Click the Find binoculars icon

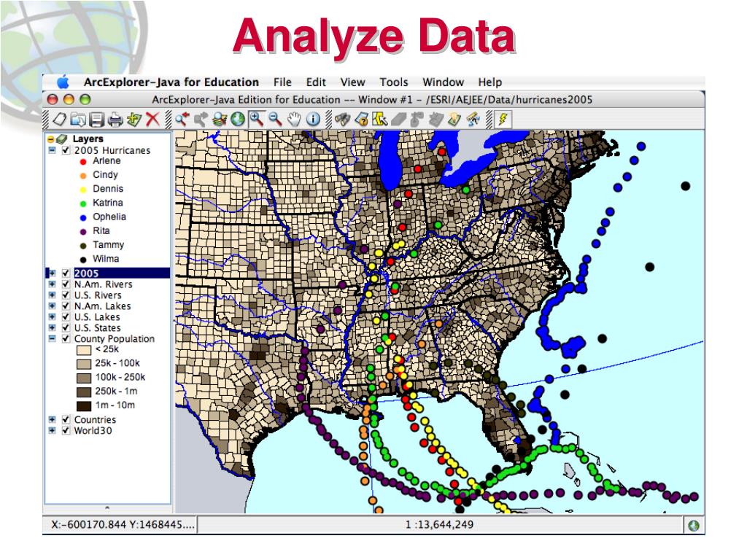point(343,119)
